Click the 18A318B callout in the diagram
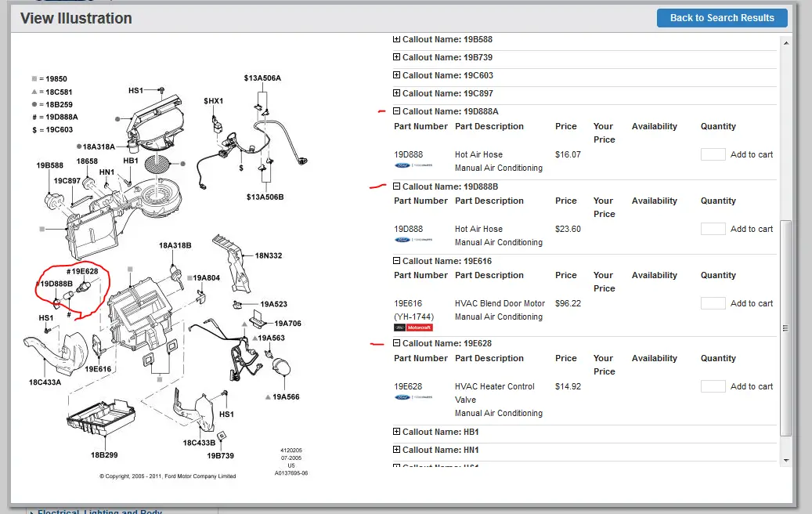 coord(175,245)
